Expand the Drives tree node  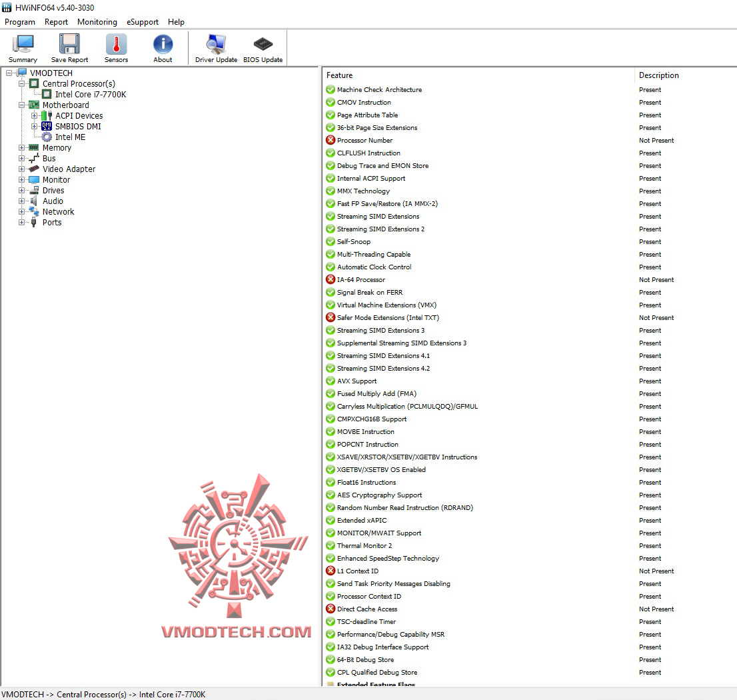(x=21, y=191)
